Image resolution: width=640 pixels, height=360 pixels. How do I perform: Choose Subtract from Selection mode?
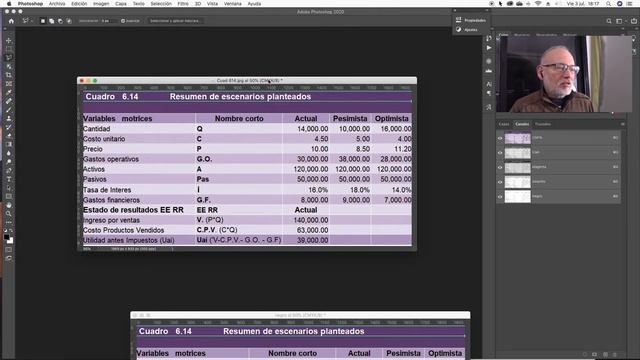[60, 21]
